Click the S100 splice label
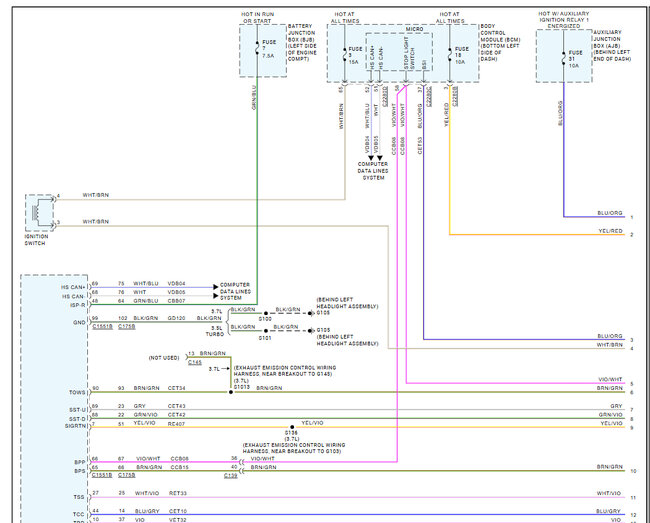This screenshot has height=523, width=650. click(265, 319)
